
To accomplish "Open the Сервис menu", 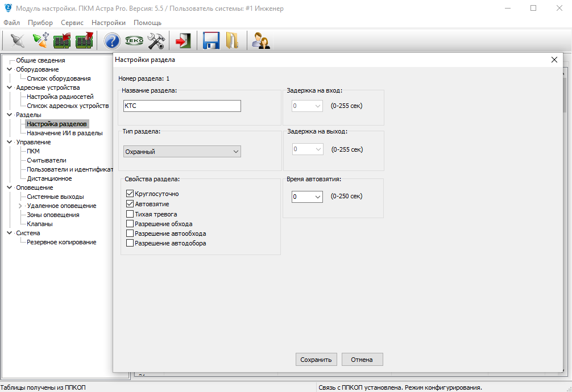I will 72,23.
